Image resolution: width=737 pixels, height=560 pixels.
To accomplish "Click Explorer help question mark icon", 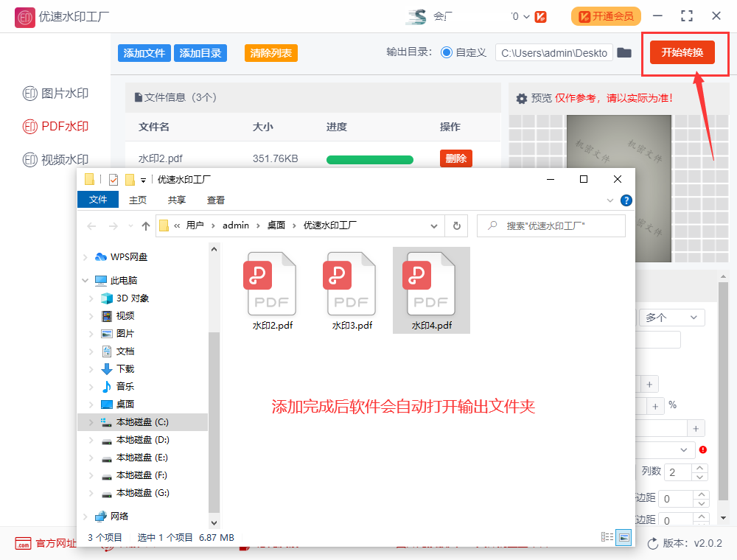I will (626, 200).
